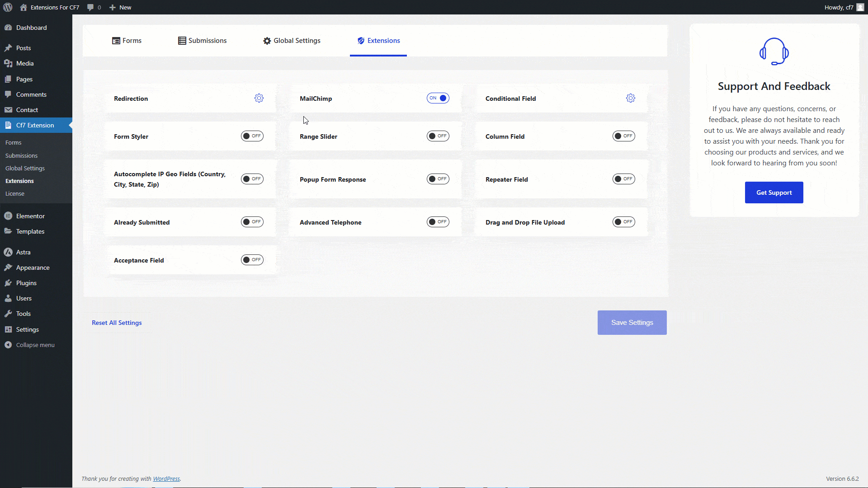This screenshot has width=868, height=488.
Task: Open Appearance menu in sidebar
Action: [33, 267]
